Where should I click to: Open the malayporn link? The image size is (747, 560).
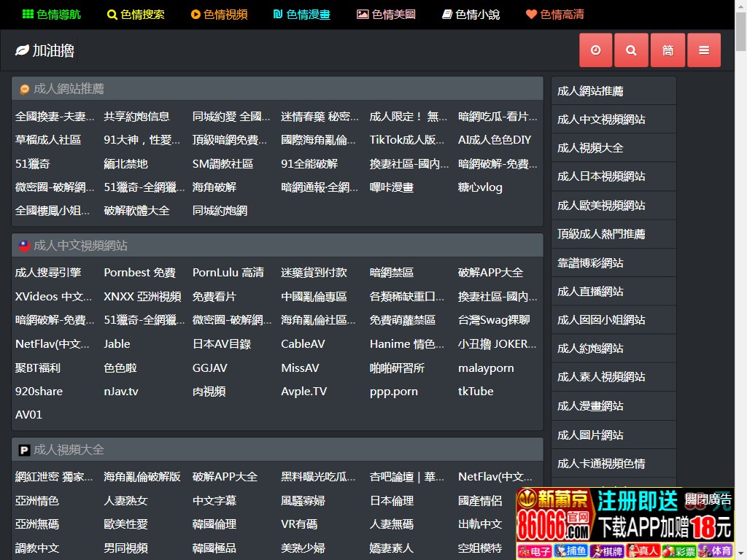pyautogui.click(x=486, y=368)
